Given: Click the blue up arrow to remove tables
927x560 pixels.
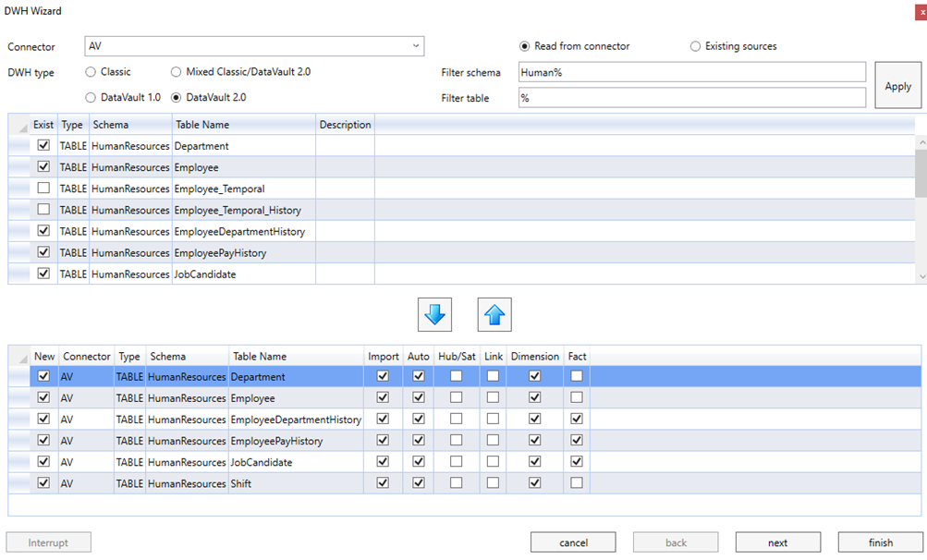Looking at the screenshot, I should tap(494, 314).
